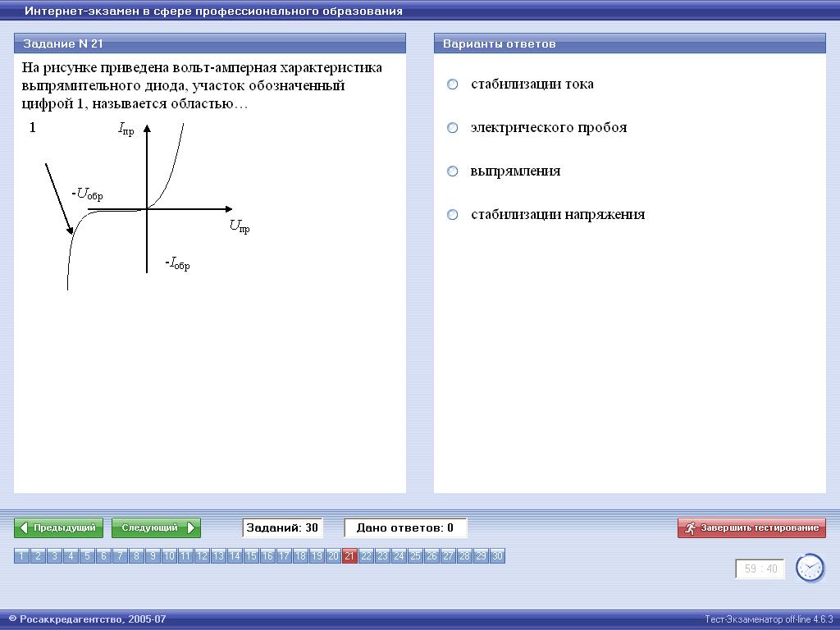Select answer 'стабилизации тока'
This screenshot has height=630, width=840.
[453, 84]
